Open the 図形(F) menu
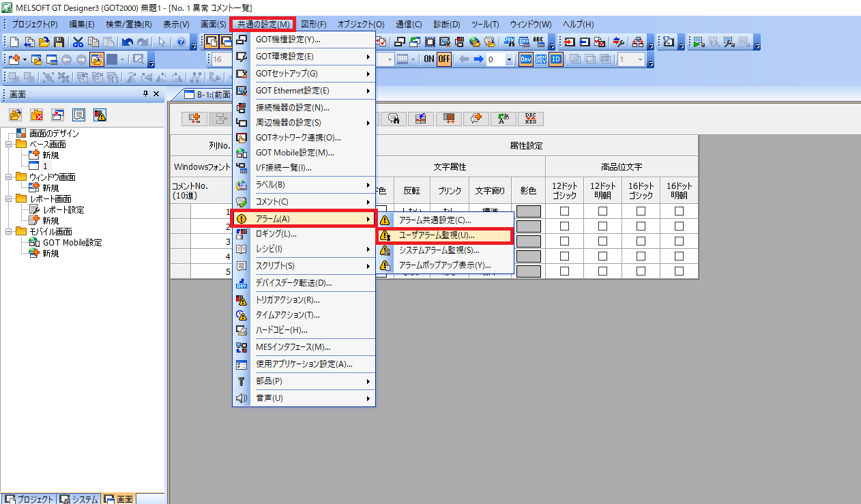Screen dimensions: 861x504 pyautogui.click(x=314, y=24)
